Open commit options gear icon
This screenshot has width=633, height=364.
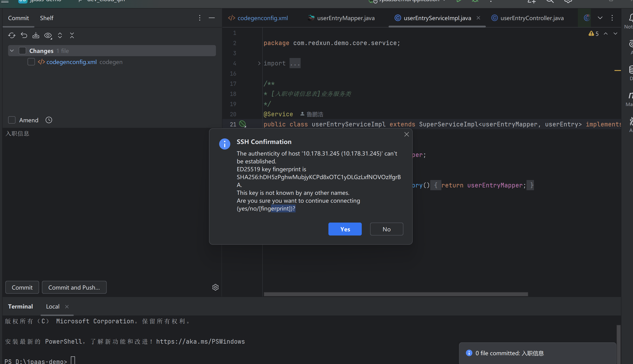click(215, 287)
